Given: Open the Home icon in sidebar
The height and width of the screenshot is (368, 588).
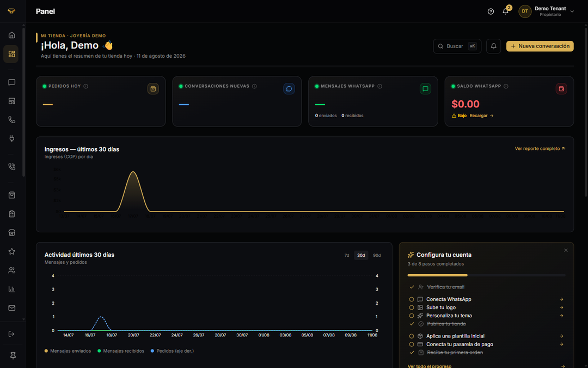Looking at the screenshot, I should 11,35.
